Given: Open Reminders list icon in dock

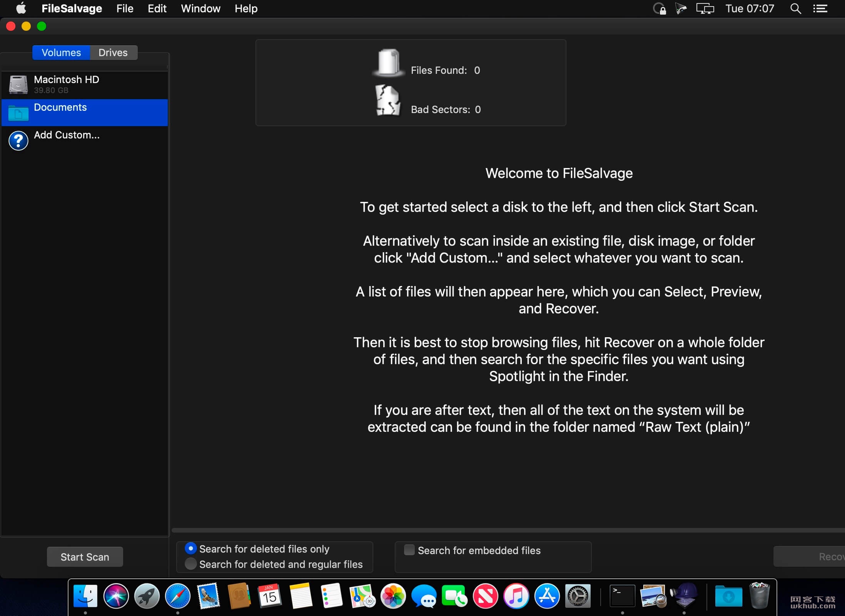Looking at the screenshot, I should point(331,596).
